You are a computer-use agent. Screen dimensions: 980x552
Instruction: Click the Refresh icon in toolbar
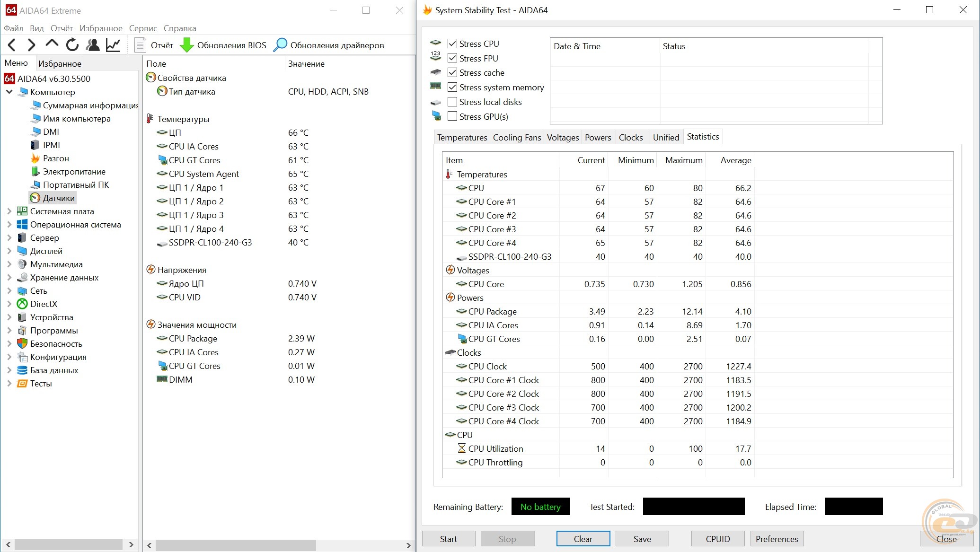(72, 45)
